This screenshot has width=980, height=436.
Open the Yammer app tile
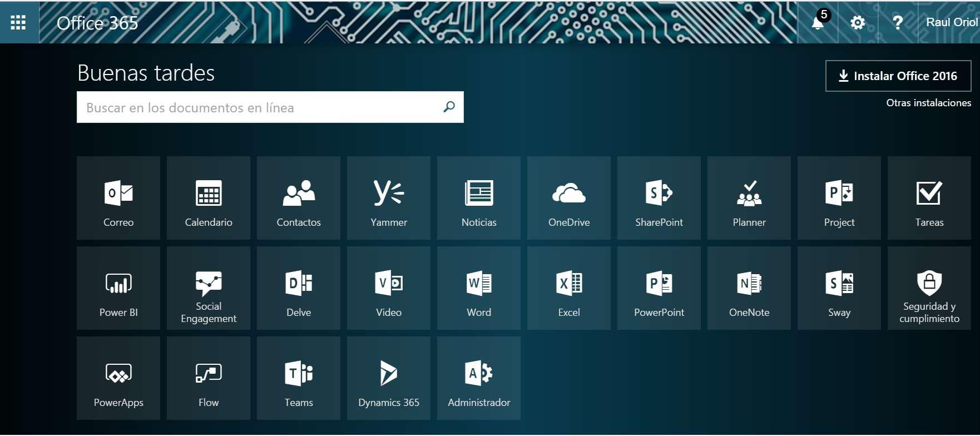[389, 198]
